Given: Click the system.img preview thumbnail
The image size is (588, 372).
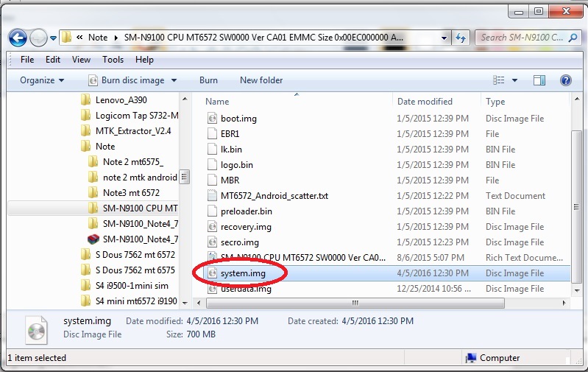Looking at the screenshot, I should tap(36, 330).
